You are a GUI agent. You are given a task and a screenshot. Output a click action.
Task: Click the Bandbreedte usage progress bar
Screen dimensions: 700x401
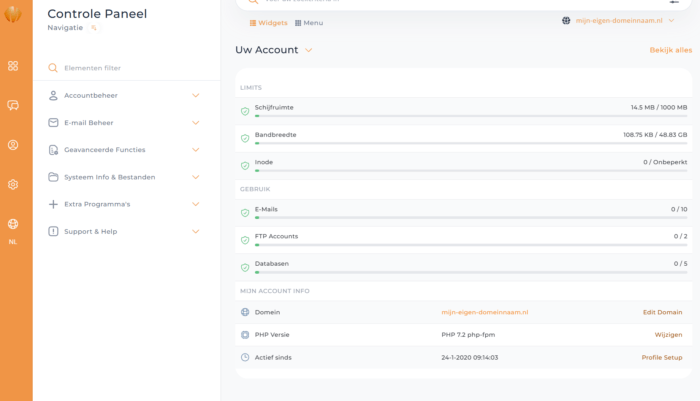[471, 143]
